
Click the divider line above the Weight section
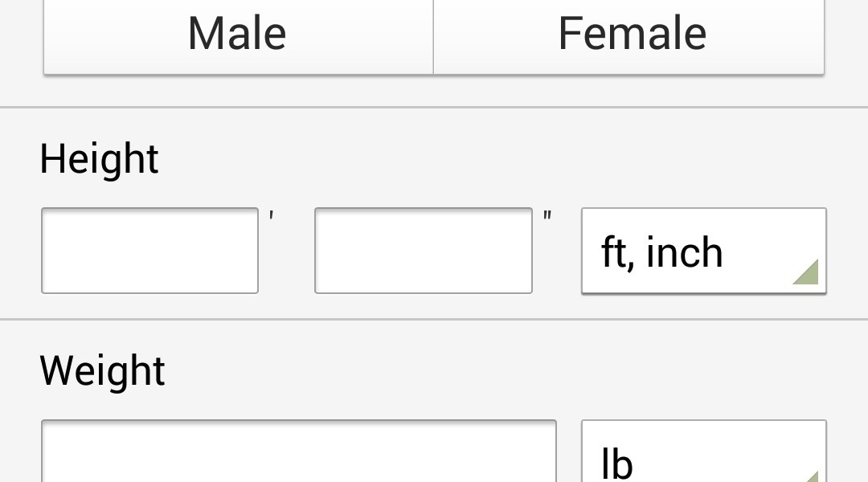pyautogui.click(x=434, y=319)
